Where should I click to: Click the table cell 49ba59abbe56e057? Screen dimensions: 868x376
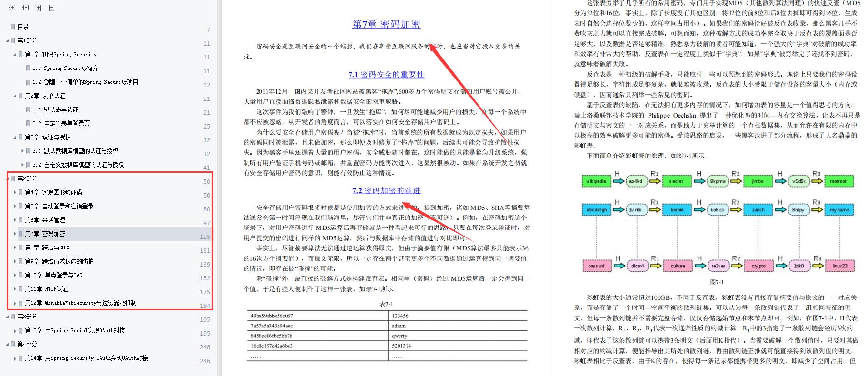click(x=272, y=316)
